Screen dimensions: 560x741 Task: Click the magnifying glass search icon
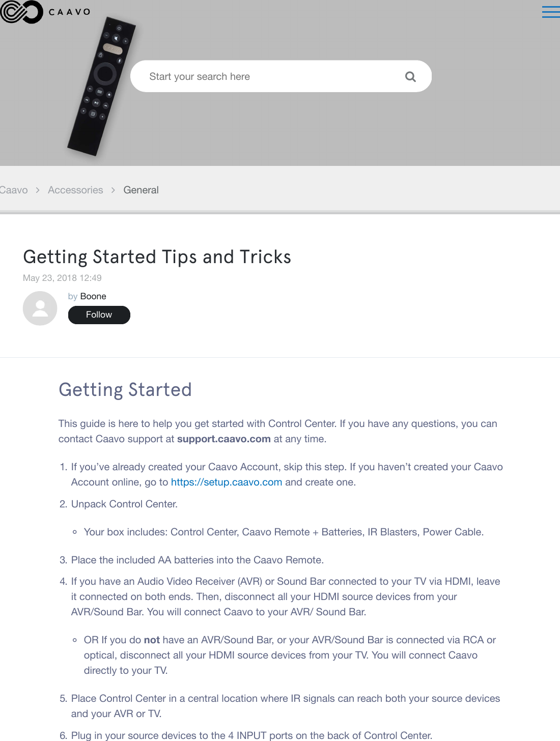(410, 76)
